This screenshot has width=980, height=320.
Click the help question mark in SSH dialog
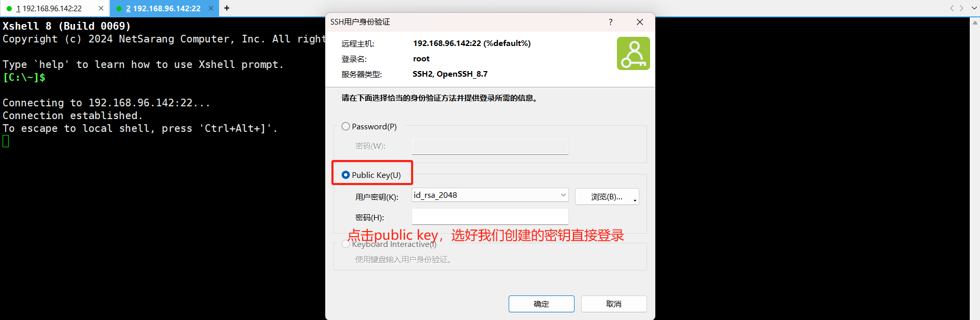click(x=610, y=22)
